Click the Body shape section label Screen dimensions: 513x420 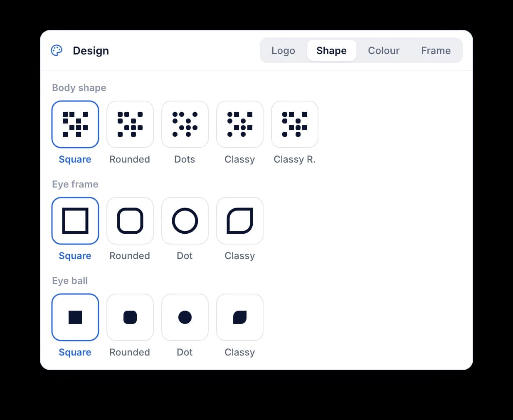point(79,88)
